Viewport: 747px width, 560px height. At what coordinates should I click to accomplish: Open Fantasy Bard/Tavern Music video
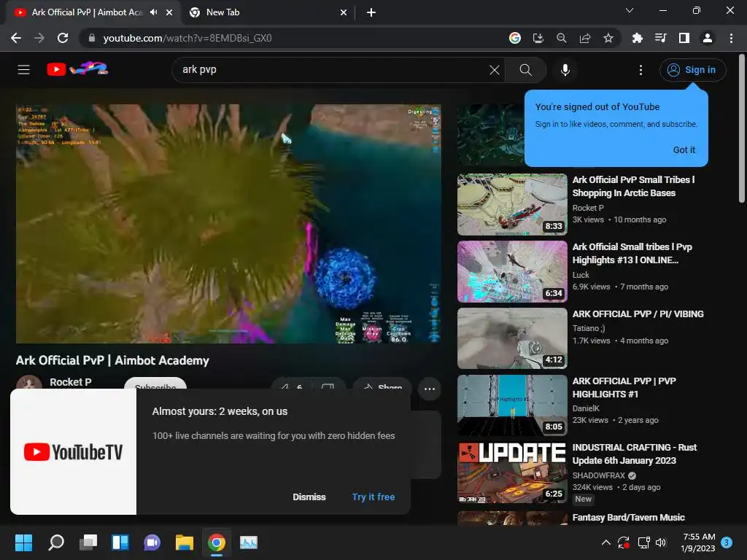628,517
